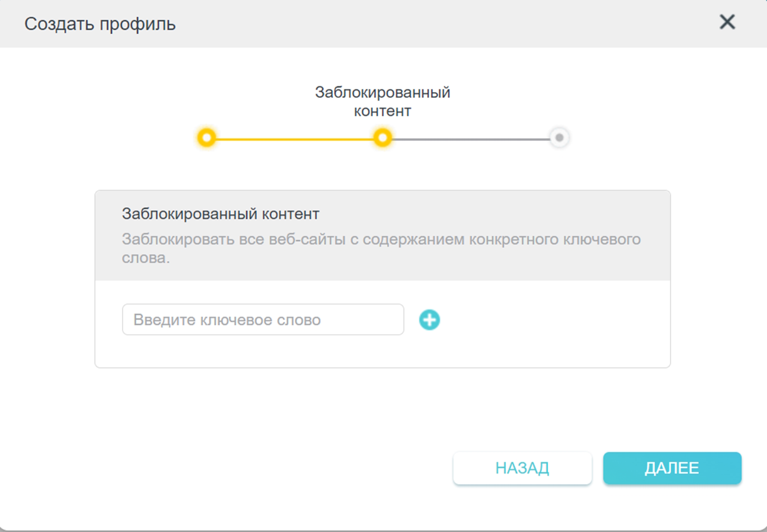Viewport: 767px width, 532px height.
Task: Select the first yellow step circle
Action: coord(207,138)
